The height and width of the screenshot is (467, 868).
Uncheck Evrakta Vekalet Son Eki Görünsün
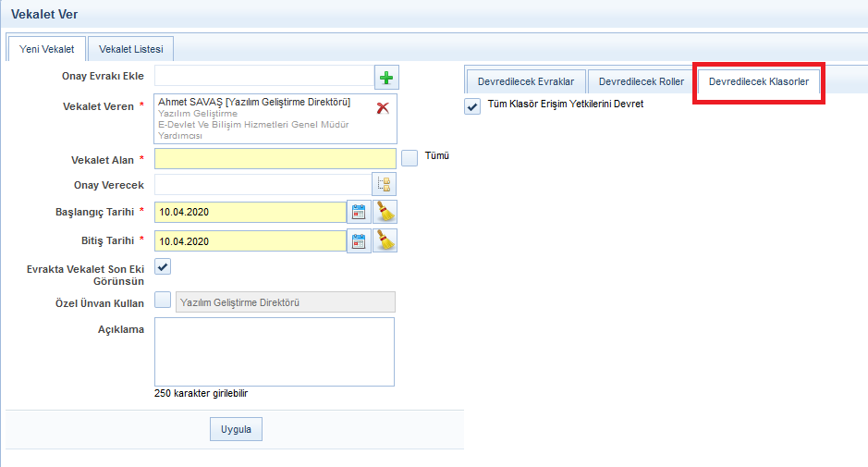pyautogui.click(x=163, y=266)
